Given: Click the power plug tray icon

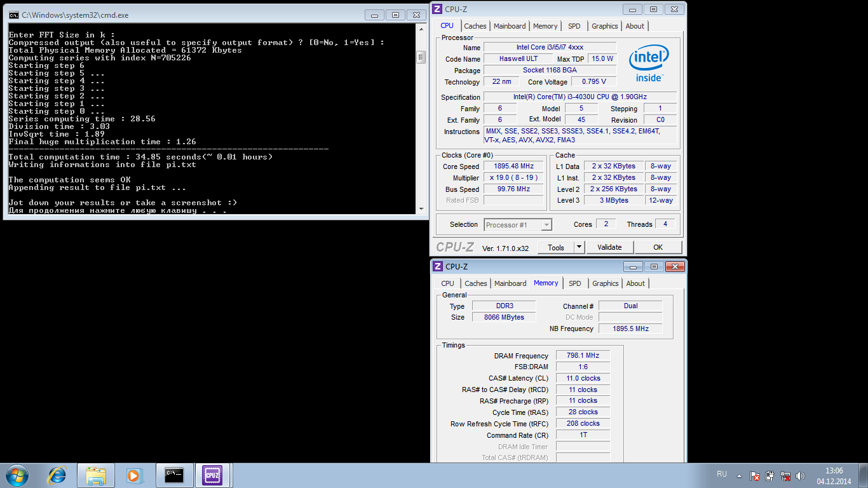Looking at the screenshot, I should (770, 475).
